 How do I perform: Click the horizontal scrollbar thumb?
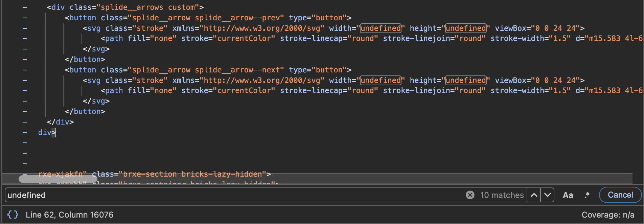pos(57,179)
